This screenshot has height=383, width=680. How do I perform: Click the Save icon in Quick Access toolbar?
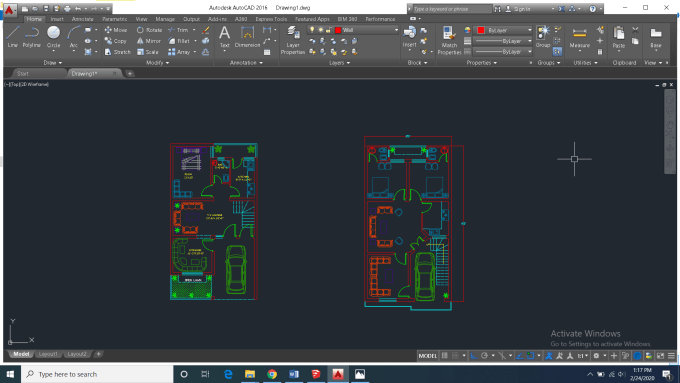pos(46,9)
